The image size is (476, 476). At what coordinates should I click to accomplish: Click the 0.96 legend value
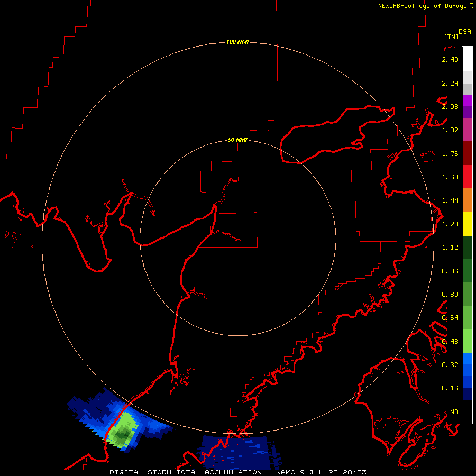tap(450, 271)
